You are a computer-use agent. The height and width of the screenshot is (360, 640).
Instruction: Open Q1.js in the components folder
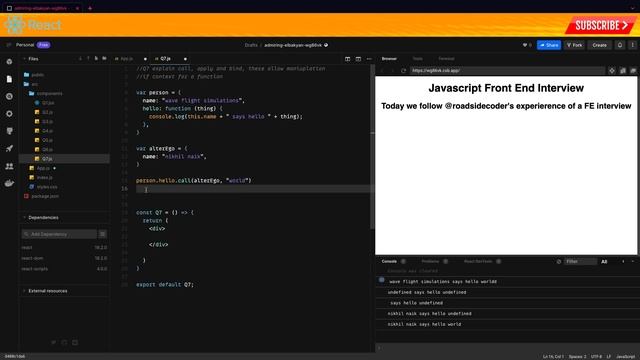[48, 103]
